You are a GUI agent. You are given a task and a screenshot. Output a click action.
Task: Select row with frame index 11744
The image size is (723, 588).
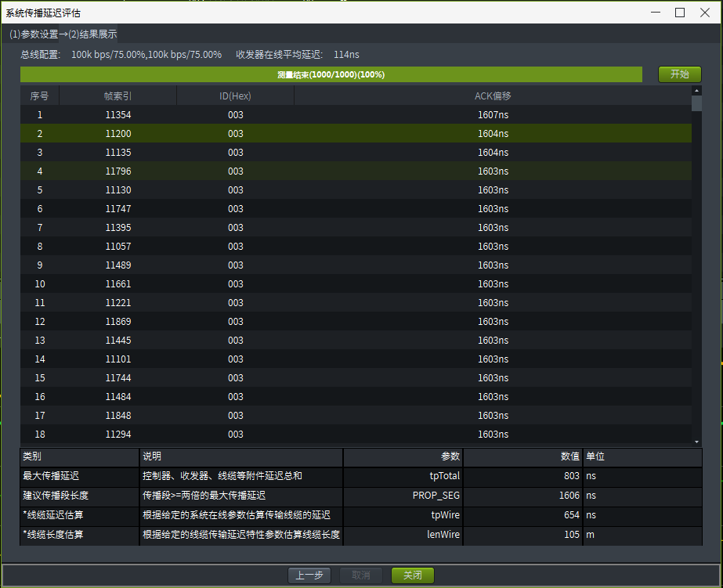pyautogui.click(x=356, y=378)
